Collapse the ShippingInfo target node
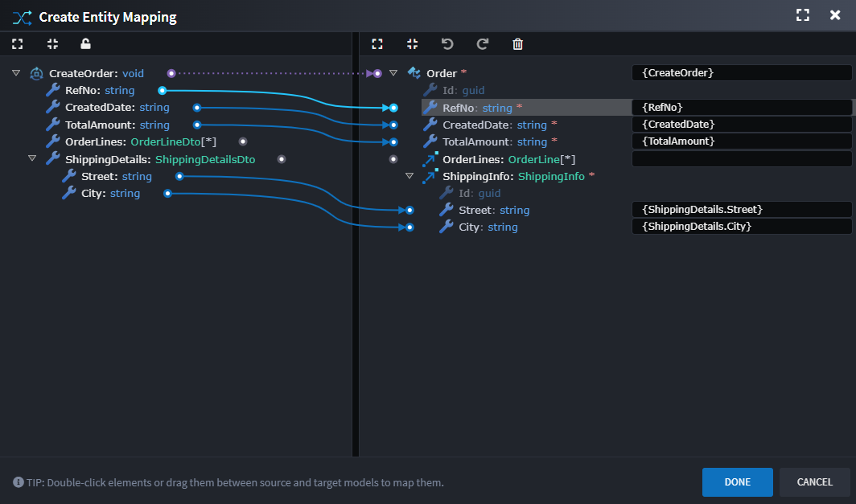Viewport: 856px width, 504px height. 409,176
